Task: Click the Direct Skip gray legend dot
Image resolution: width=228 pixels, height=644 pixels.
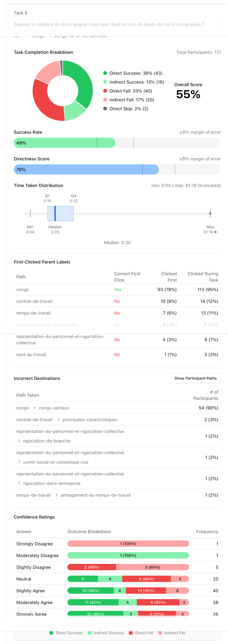Action: click(105, 109)
